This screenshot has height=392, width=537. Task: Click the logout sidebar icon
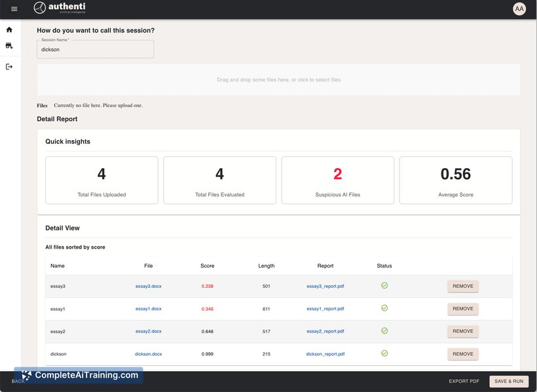[9, 67]
